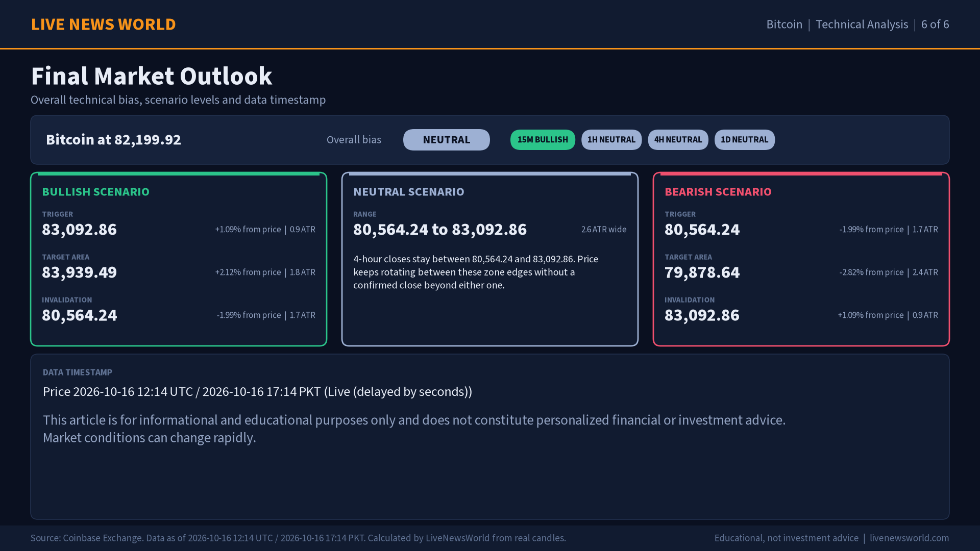Image resolution: width=980 pixels, height=551 pixels.
Task: Select the NEUTRAL overall bias pill
Action: pos(447,140)
